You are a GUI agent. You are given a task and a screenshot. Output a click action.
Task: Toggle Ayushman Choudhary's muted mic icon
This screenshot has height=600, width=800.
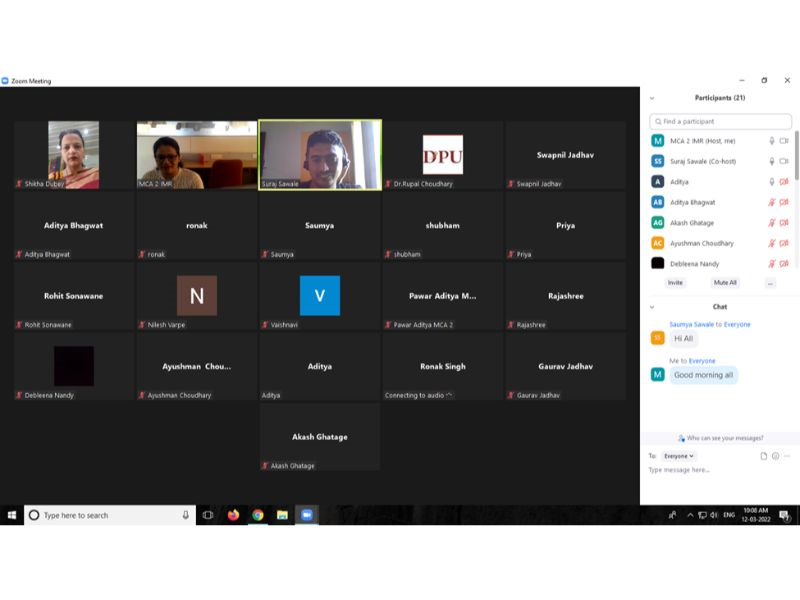tap(772, 243)
